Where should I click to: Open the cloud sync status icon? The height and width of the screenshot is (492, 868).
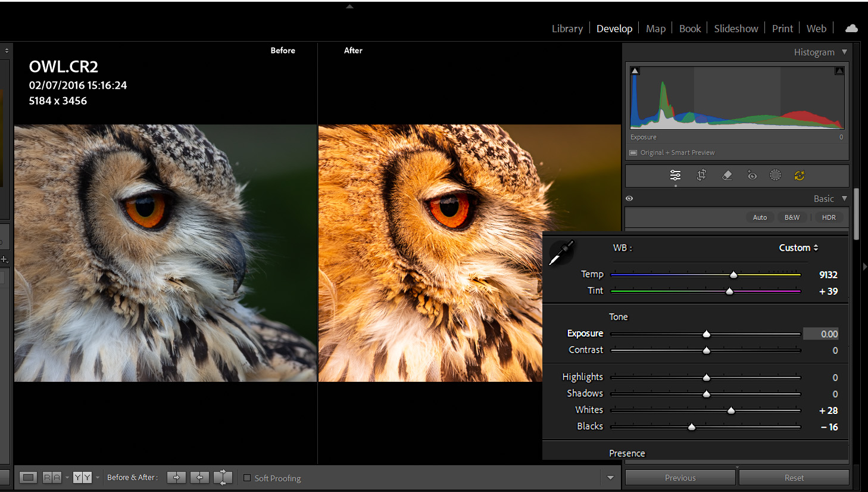point(851,28)
